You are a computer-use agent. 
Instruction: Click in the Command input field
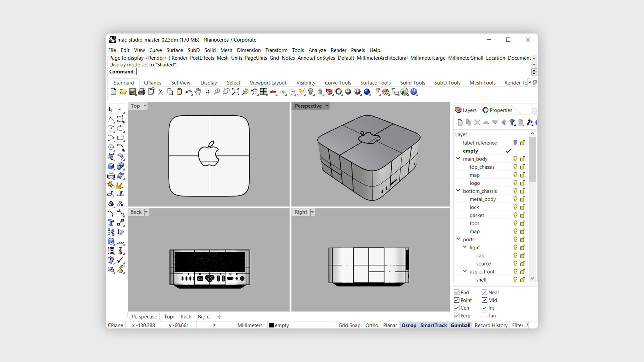click(333, 72)
